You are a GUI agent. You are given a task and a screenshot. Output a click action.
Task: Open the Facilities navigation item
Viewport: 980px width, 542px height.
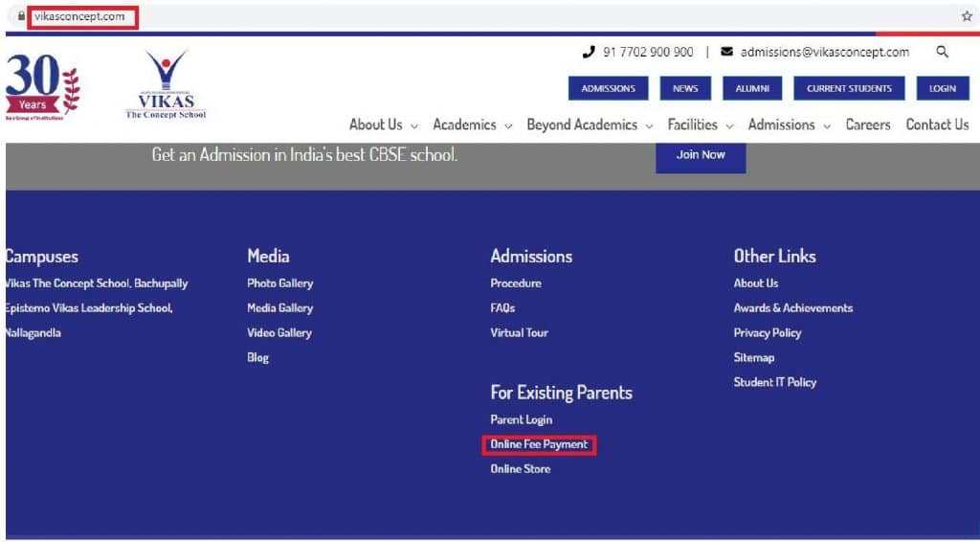pyautogui.click(x=693, y=124)
